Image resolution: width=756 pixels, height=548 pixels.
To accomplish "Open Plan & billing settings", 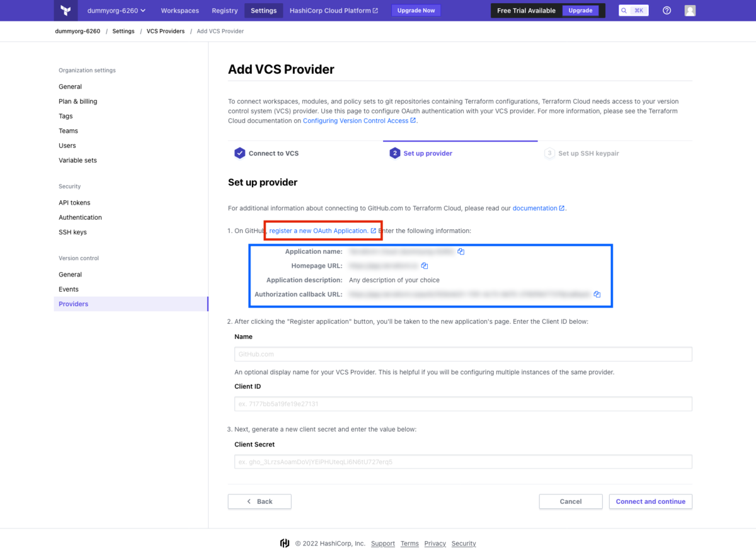I will click(x=78, y=101).
